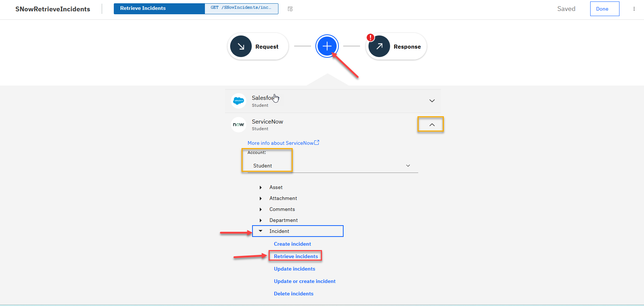Image resolution: width=644 pixels, height=306 pixels.
Task: Click the red error badge on Response
Action: click(370, 37)
